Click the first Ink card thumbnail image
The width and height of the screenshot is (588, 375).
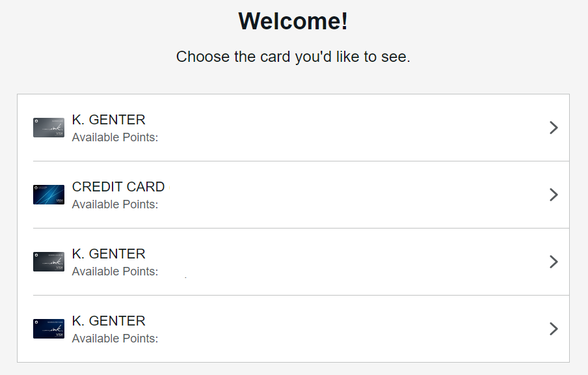pos(48,128)
